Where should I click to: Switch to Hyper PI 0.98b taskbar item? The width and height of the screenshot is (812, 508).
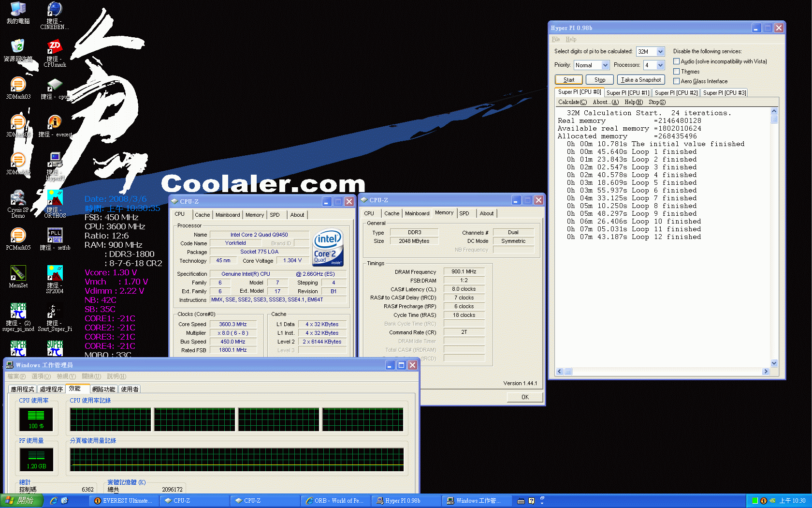coord(406,501)
